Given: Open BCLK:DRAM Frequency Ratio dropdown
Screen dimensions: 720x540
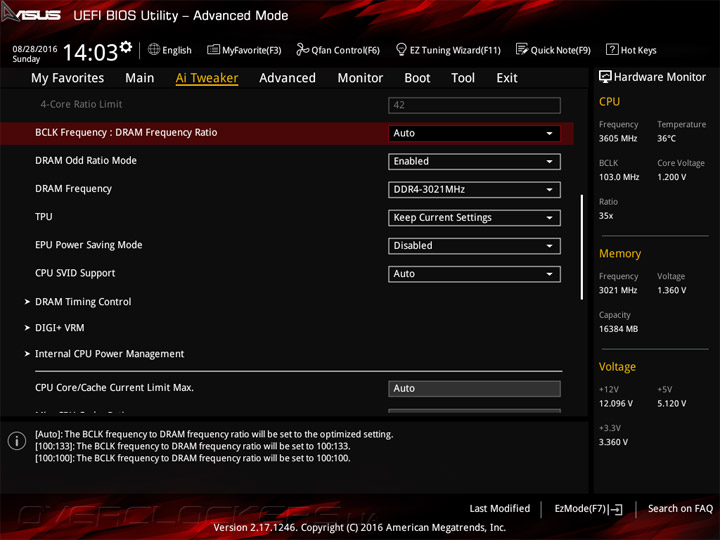Looking at the screenshot, I should [x=474, y=133].
